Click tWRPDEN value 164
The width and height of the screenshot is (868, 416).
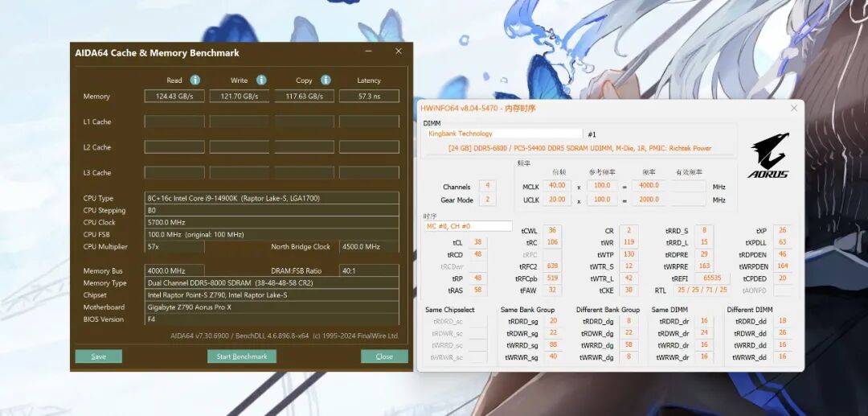[x=782, y=266]
